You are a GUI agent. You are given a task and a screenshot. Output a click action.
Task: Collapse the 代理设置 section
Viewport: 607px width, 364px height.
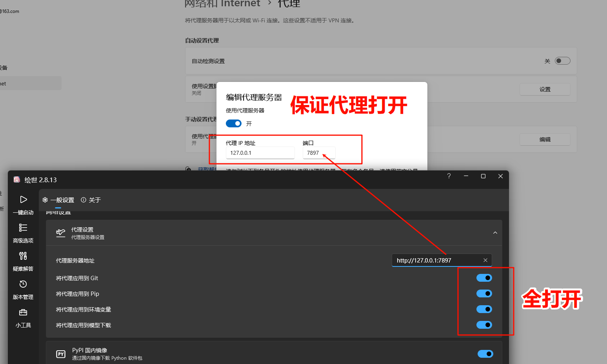[495, 232]
